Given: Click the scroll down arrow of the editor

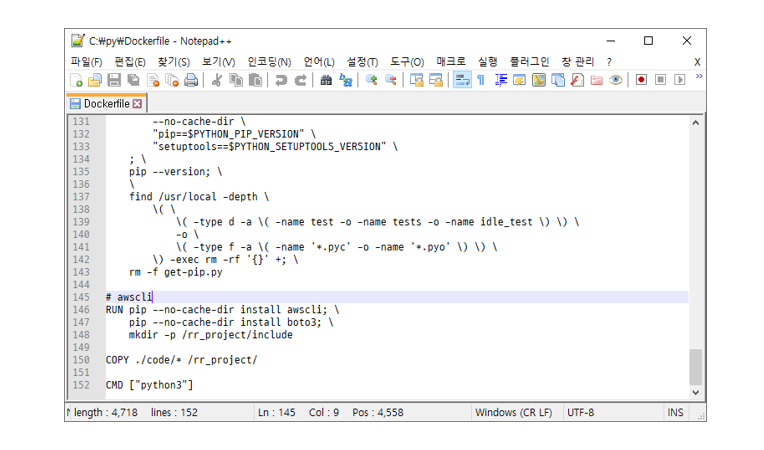Looking at the screenshot, I should [x=696, y=393].
